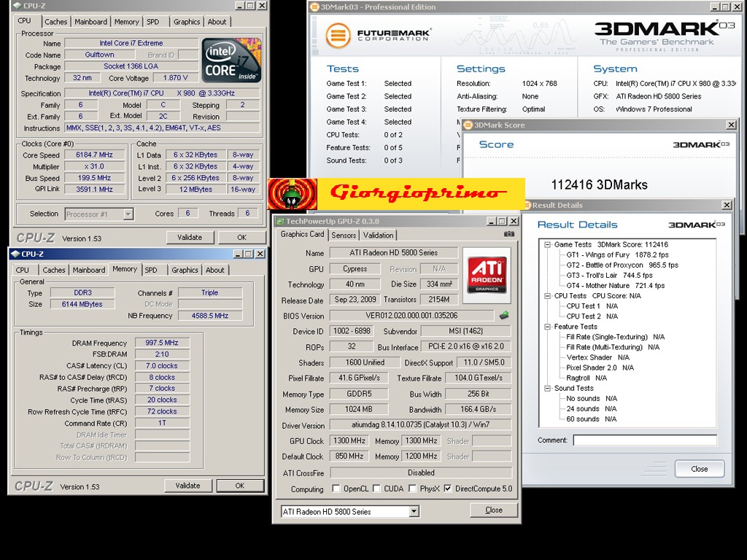Switch to CPU tab in CPU-Z memory window

[x=23, y=270]
